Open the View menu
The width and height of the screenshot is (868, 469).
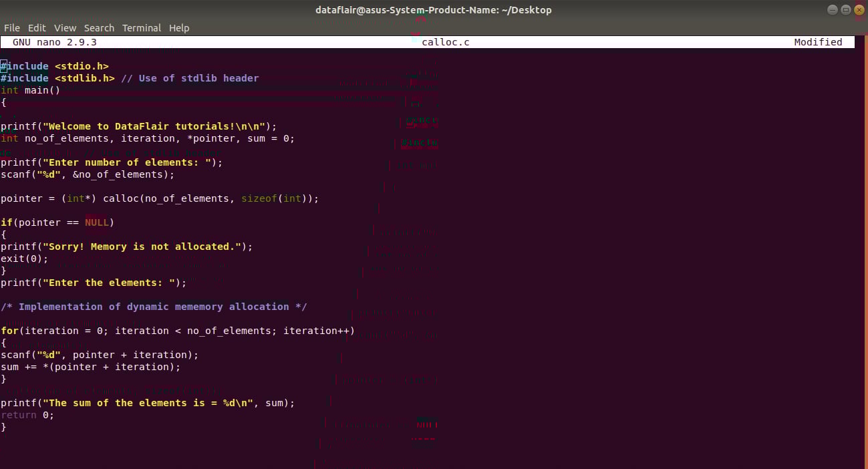point(65,27)
